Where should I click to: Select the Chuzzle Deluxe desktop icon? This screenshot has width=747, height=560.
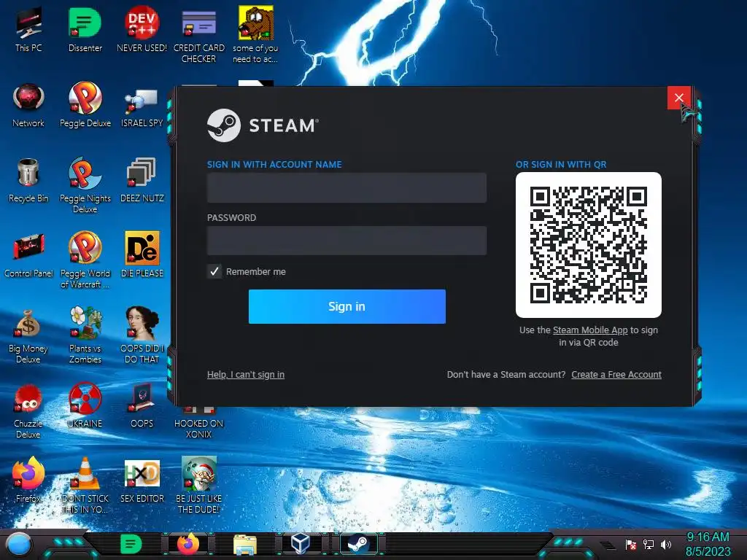pyautogui.click(x=28, y=411)
